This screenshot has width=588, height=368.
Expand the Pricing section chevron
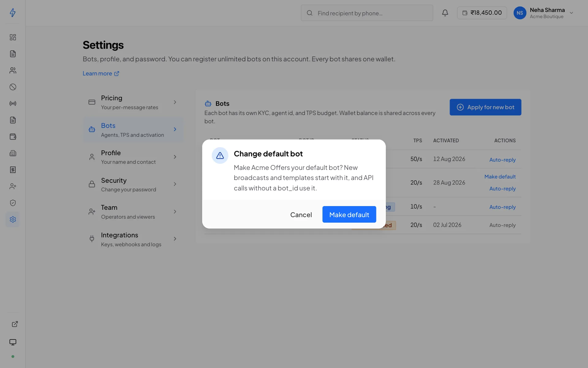point(175,102)
